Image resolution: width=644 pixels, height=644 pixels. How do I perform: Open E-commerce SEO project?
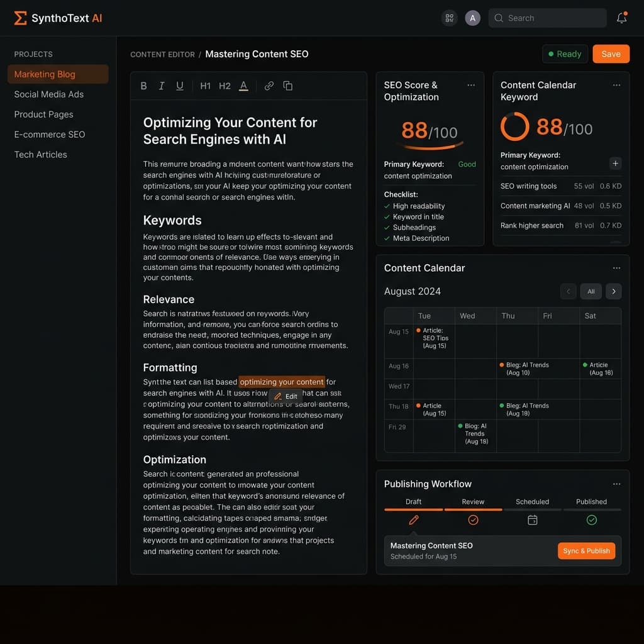coord(50,135)
